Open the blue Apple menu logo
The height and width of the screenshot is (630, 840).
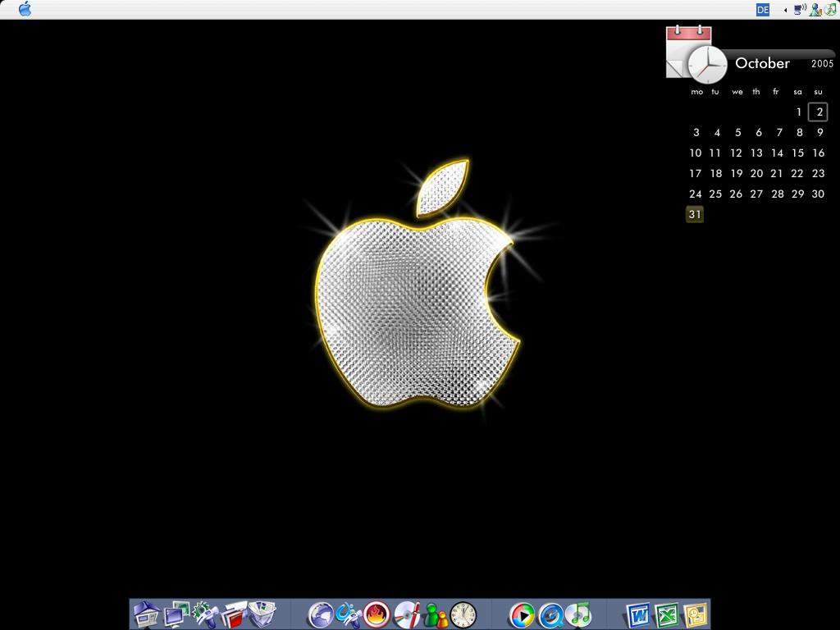coord(25,8)
